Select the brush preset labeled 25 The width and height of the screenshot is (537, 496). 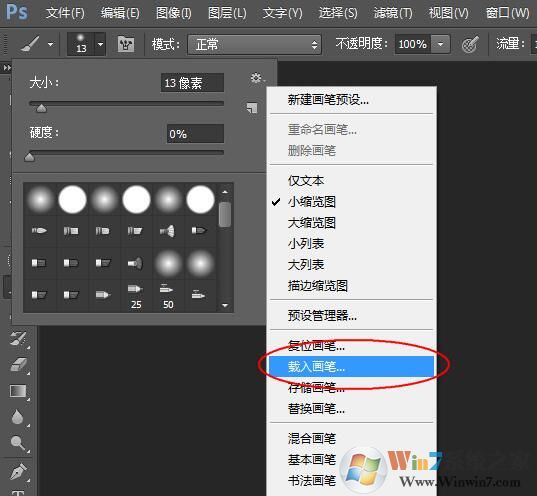pos(136,296)
